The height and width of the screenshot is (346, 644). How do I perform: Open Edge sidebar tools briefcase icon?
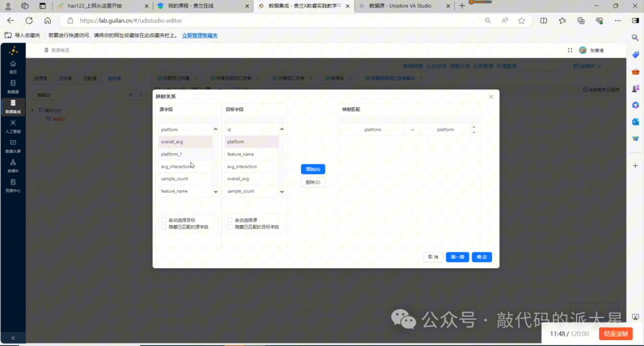(636, 71)
